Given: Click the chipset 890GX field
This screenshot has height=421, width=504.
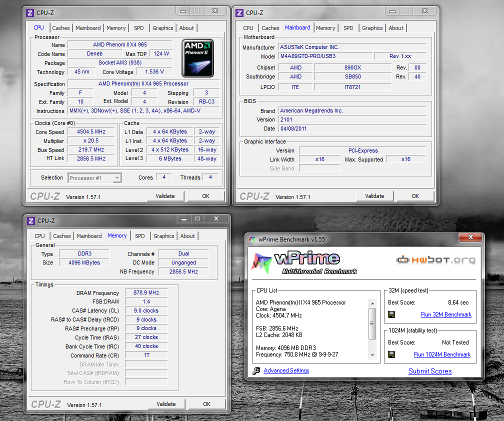Looking at the screenshot, I should (352, 68).
